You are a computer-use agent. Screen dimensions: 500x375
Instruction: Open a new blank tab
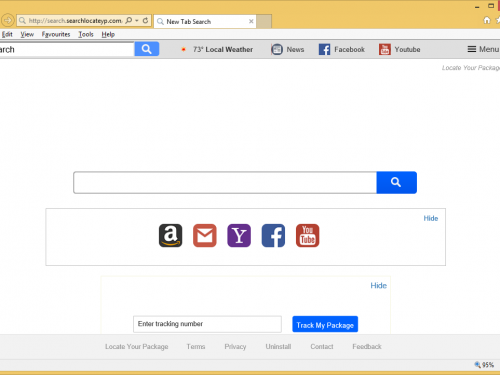[x=264, y=21]
